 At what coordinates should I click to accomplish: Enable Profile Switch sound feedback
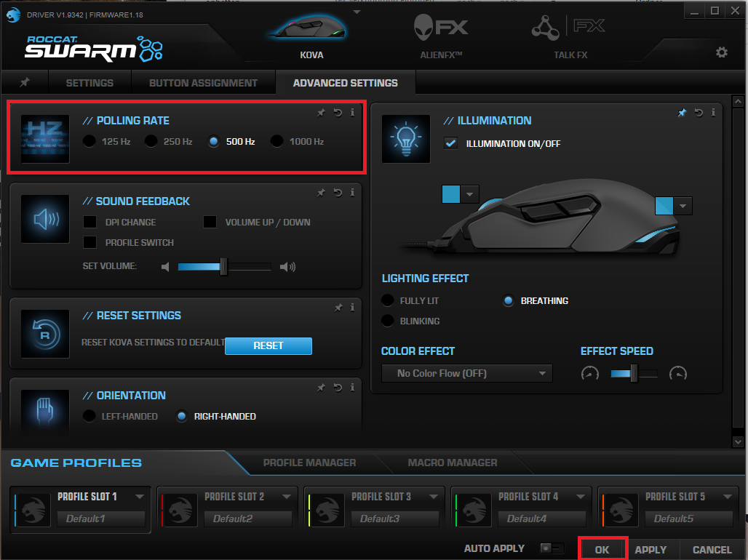tap(89, 242)
